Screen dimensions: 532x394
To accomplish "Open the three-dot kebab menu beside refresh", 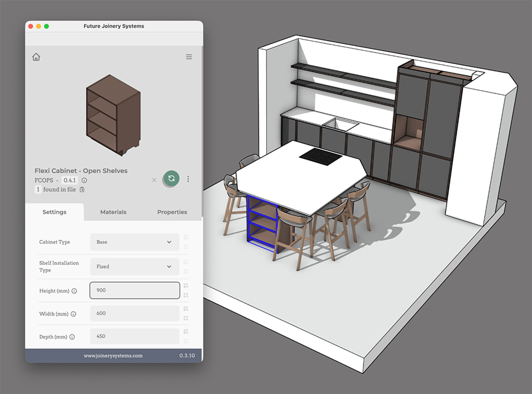I will point(188,179).
